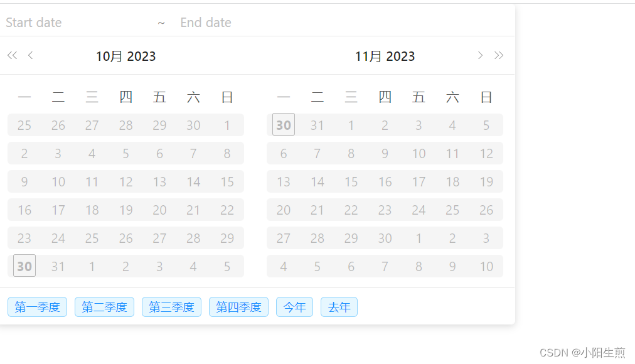Select October 1 in the left calendar
The width and height of the screenshot is (635, 364).
(x=227, y=125)
